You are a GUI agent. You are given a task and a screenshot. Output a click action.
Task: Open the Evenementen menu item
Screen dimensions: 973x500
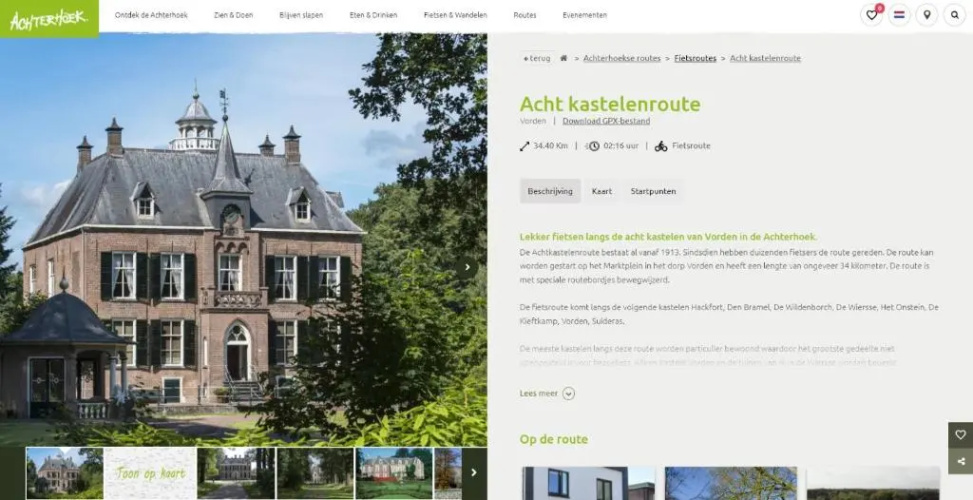(x=585, y=15)
